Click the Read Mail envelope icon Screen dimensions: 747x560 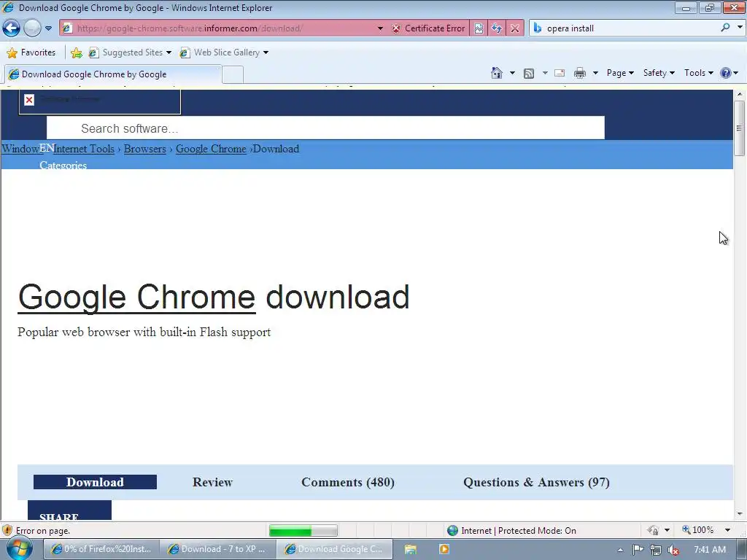pyautogui.click(x=560, y=73)
